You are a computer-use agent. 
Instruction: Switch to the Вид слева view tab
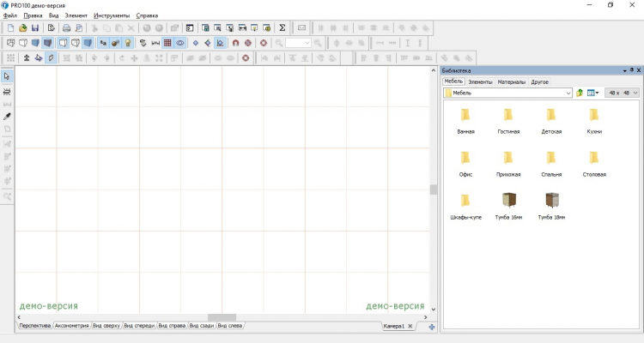click(229, 325)
